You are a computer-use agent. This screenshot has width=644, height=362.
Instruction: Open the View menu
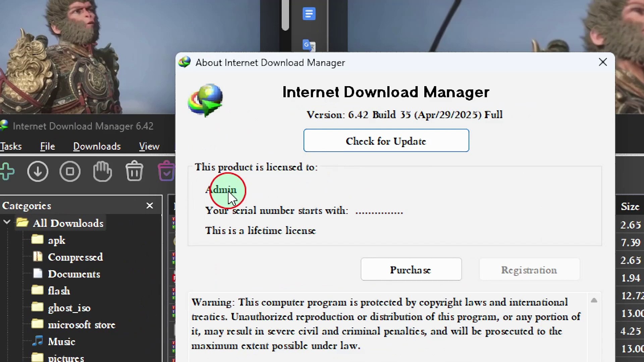point(149,146)
